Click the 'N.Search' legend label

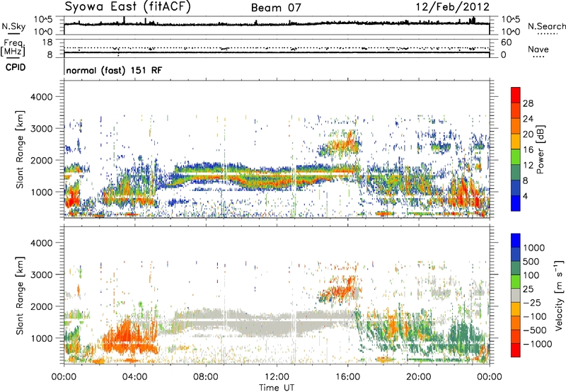tap(546, 26)
